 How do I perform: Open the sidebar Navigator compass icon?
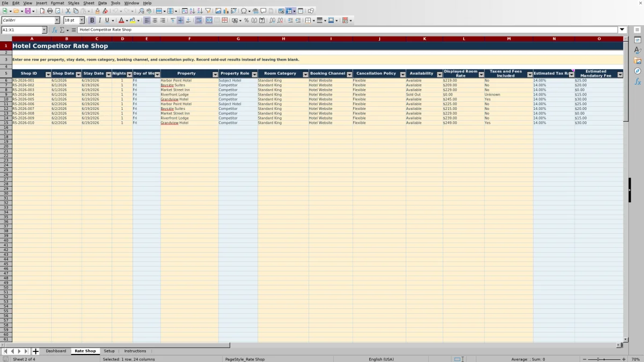coord(638,71)
